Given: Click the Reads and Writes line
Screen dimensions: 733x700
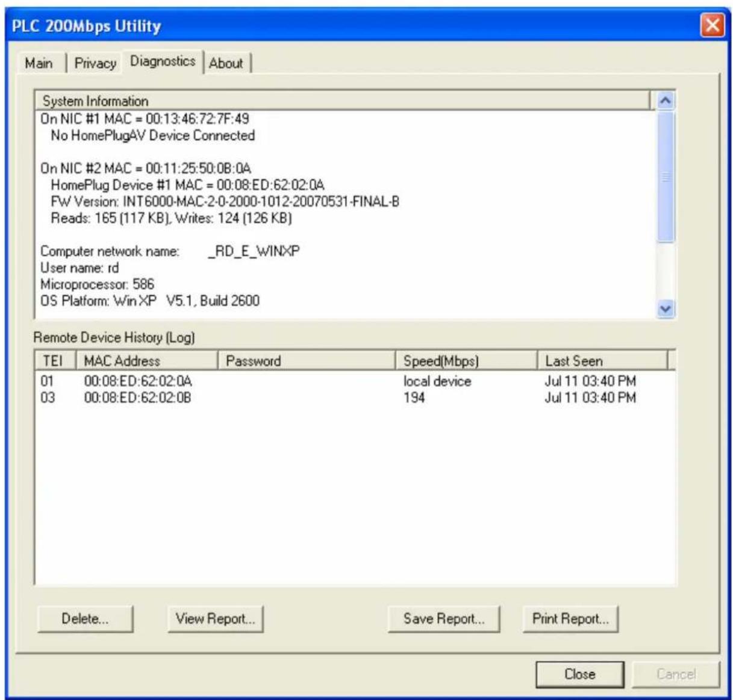Looking at the screenshot, I should (172, 218).
